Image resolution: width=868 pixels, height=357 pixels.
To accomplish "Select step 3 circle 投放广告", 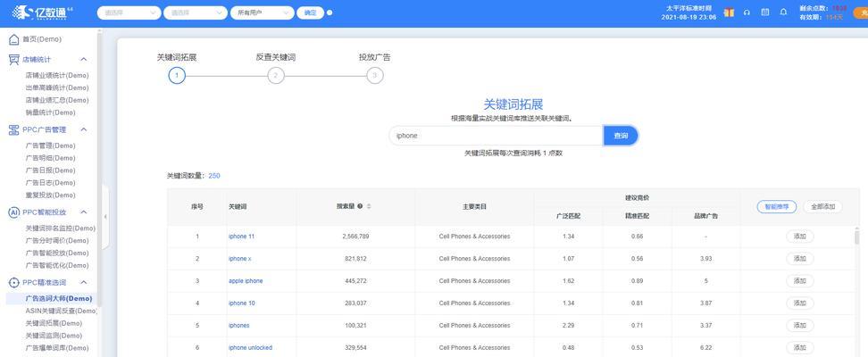I will (x=375, y=75).
